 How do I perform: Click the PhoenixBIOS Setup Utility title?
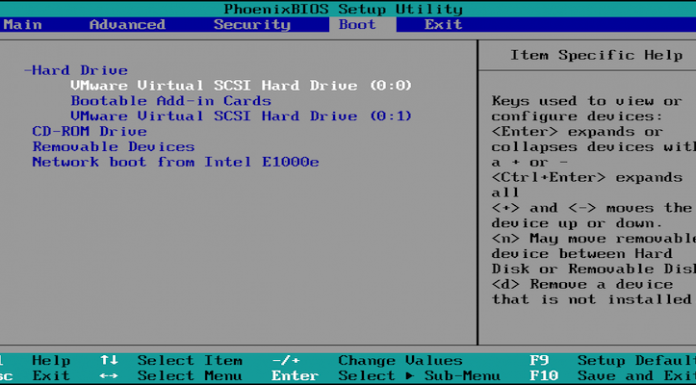[x=343, y=9]
